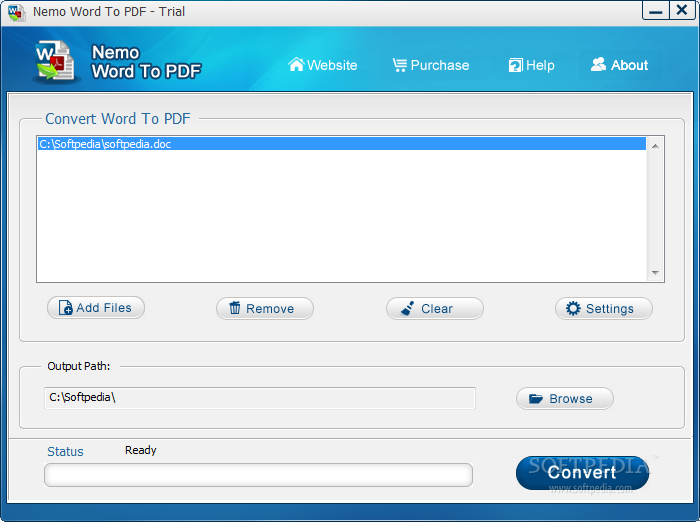Image resolution: width=700 pixels, height=522 pixels.
Task: Click the question mark Help icon
Action: point(516,65)
